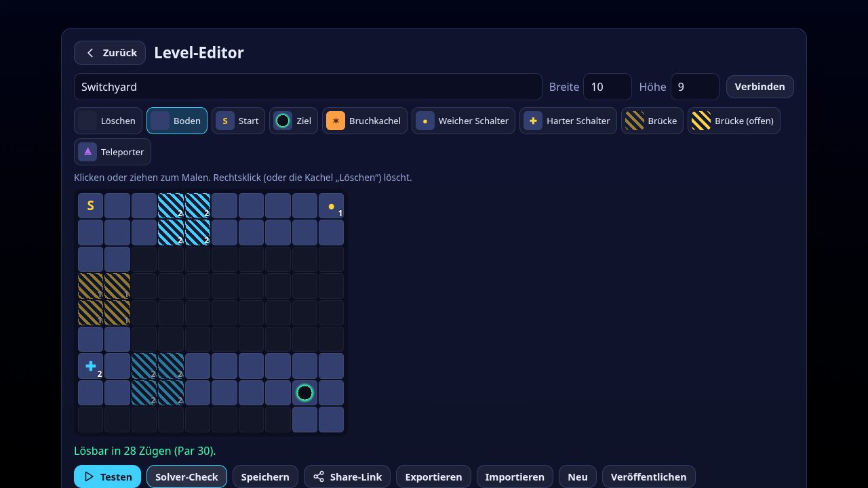Click the goal hole tile in the grid
Screen dimensions: 868x488
(304, 393)
